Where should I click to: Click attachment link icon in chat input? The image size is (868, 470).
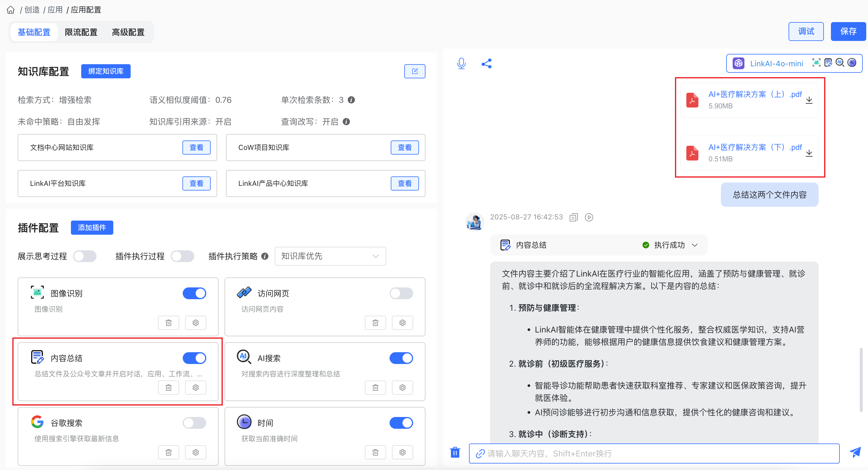click(x=480, y=454)
